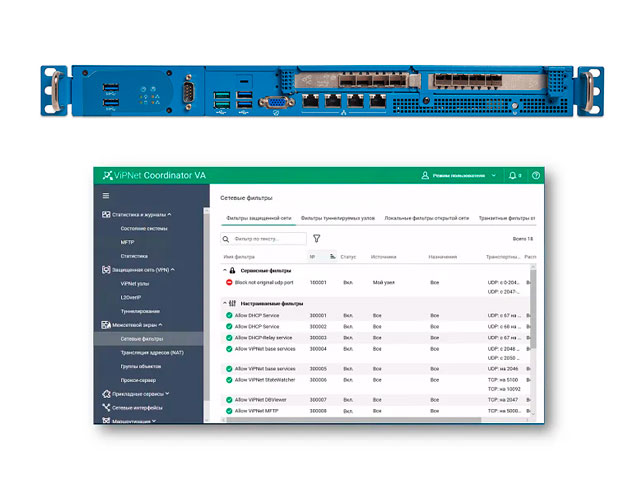Viewport: 640px width, 480px height.
Task: Switch to Фильтры туннелируемых узлов tab
Action: coord(337,217)
